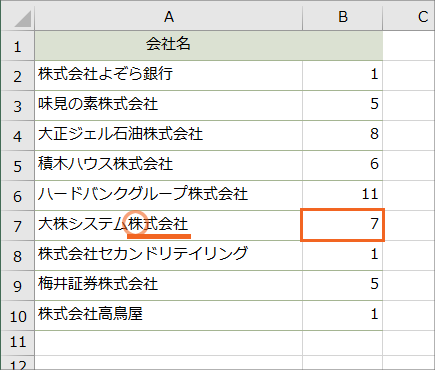Select column B header
Screen dimensions: 435x370
pos(343,17)
